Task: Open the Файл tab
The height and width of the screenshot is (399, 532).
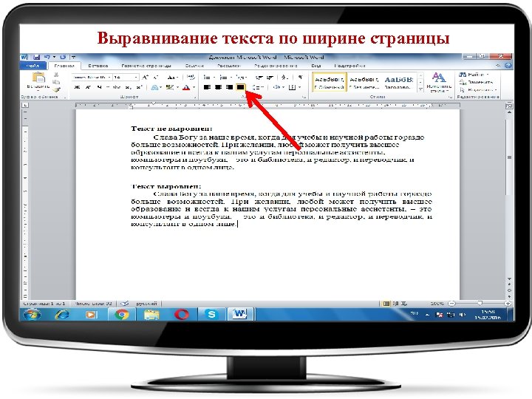Action: (x=33, y=66)
